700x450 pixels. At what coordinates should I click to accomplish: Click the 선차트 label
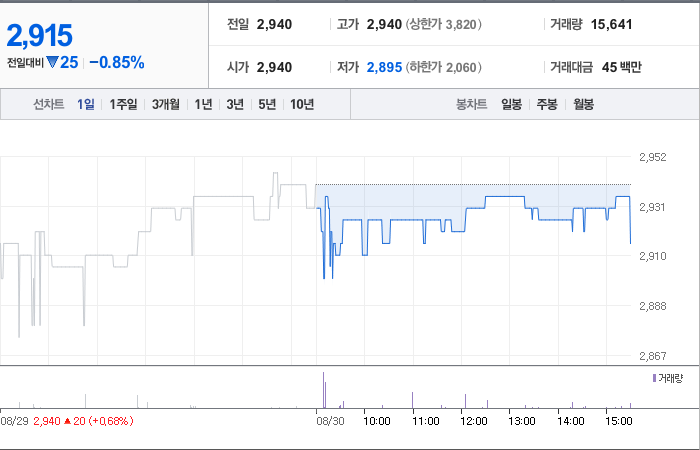pos(49,104)
